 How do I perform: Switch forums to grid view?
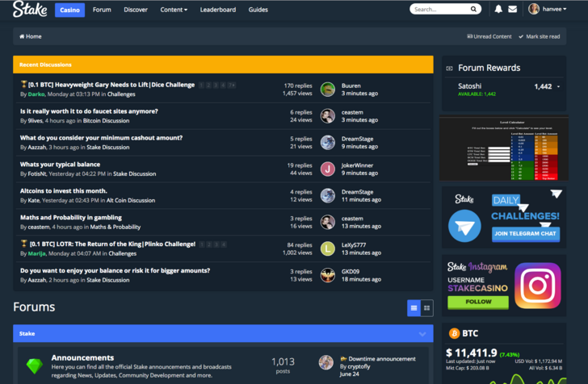(x=426, y=308)
